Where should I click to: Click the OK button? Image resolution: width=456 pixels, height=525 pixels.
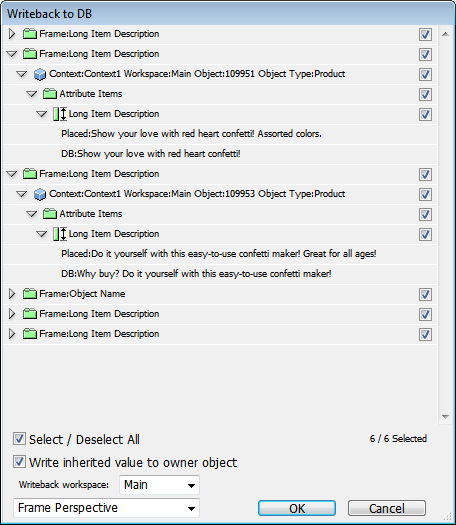click(297, 508)
